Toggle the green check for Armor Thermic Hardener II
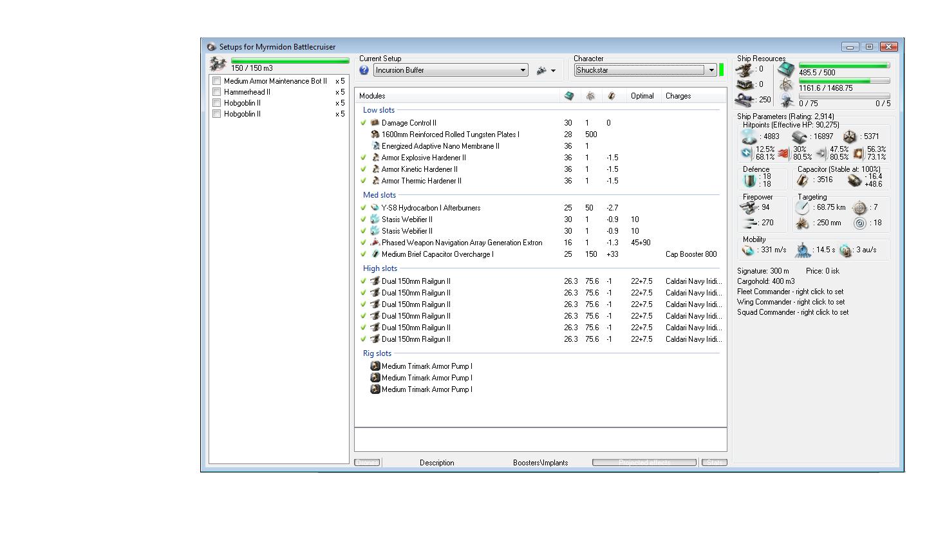The height and width of the screenshot is (560, 927). [363, 180]
